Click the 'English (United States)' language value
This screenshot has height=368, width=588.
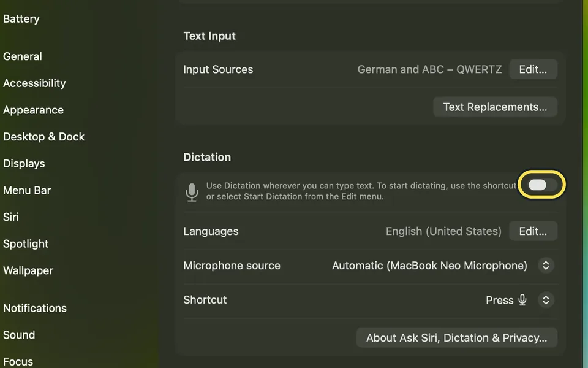point(443,231)
